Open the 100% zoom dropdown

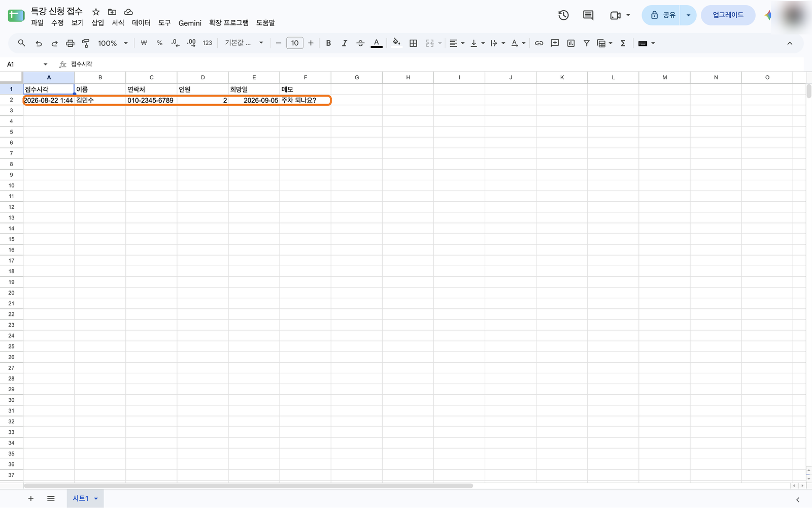113,43
